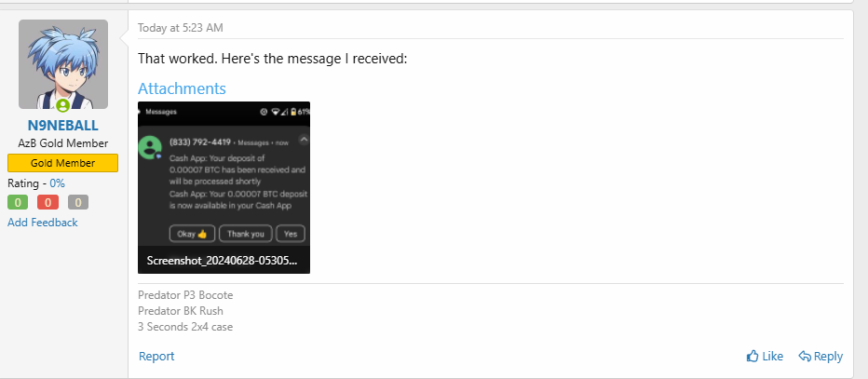Like the post via thumbs-up icon
This screenshot has height=379, width=868.
tap(753, 357)
